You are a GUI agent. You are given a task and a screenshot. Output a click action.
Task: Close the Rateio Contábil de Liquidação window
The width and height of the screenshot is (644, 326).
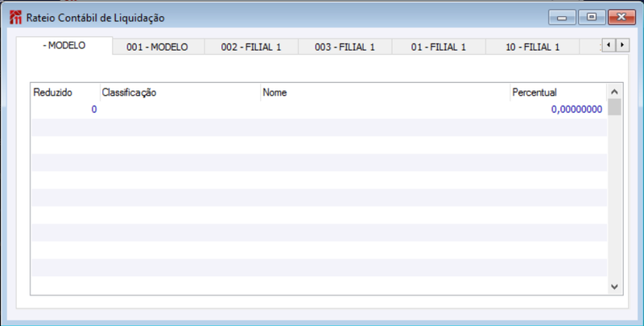621,17
